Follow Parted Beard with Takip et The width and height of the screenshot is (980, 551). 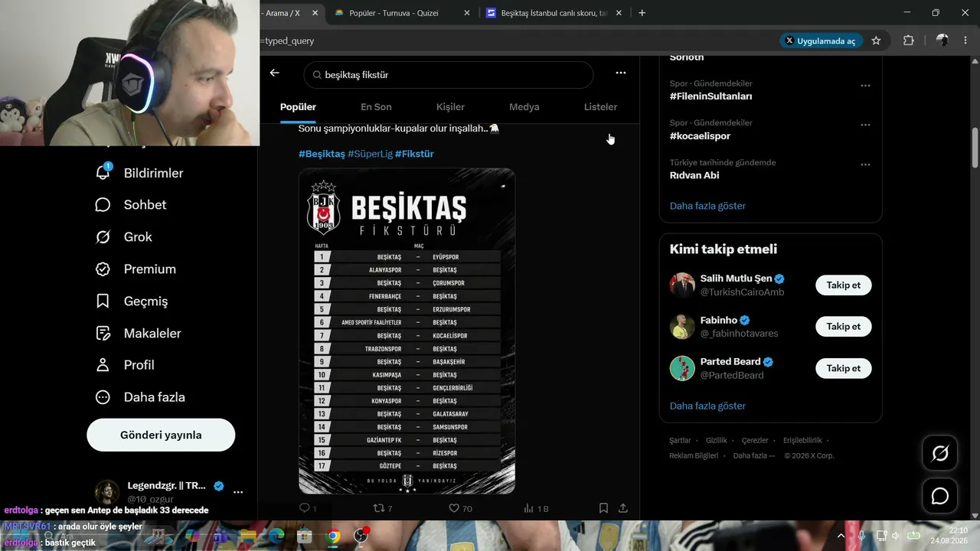[x=844, y=368]
